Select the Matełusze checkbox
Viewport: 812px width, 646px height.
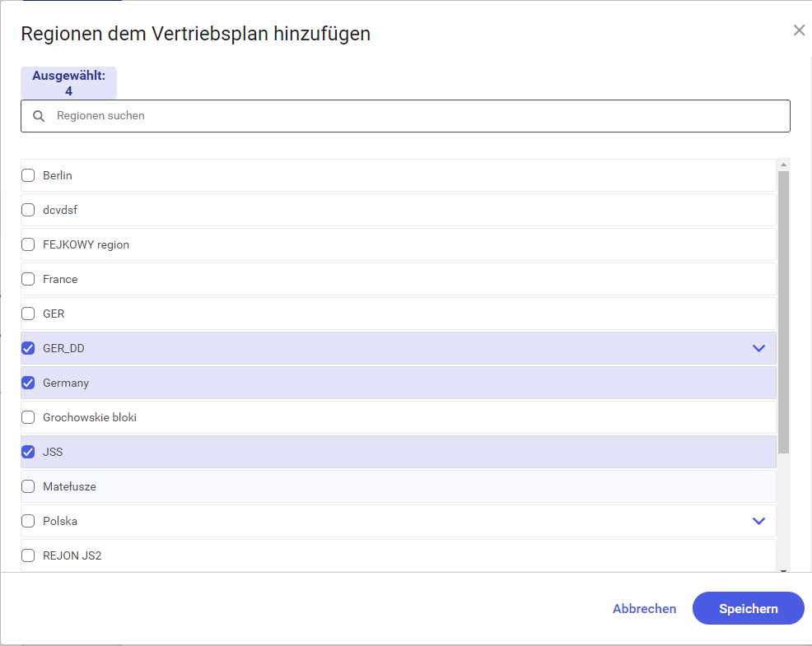[28, 486]
